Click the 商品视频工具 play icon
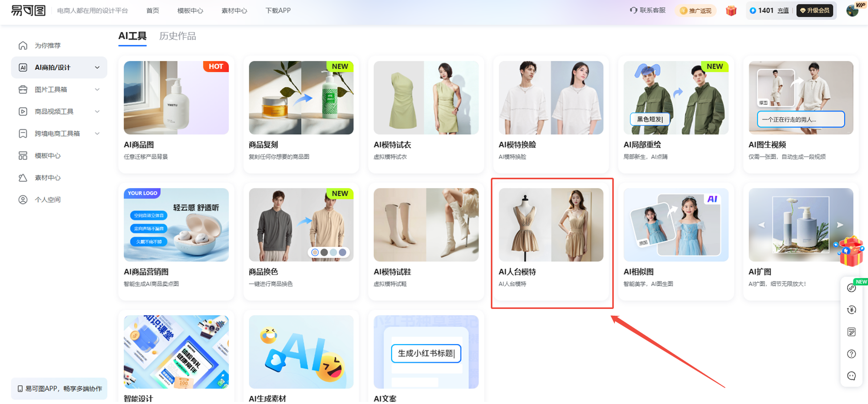This screenshot has width=868, height=404. coord(23,112)
